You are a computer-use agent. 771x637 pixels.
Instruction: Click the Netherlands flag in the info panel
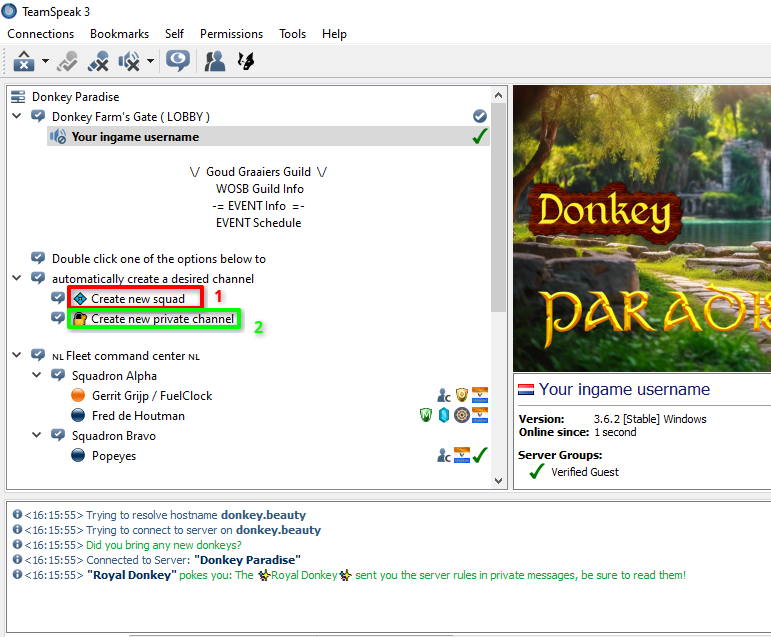tap(526, 390)
